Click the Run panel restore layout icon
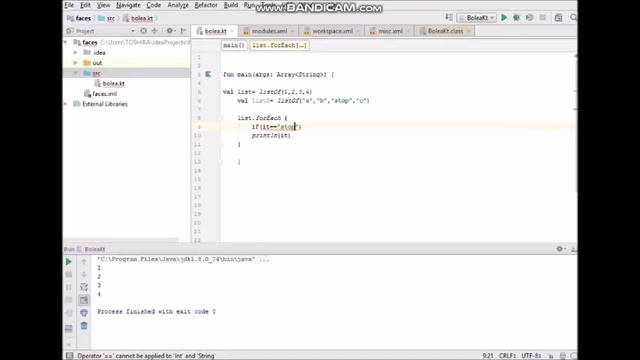 (x=69, y=328)
